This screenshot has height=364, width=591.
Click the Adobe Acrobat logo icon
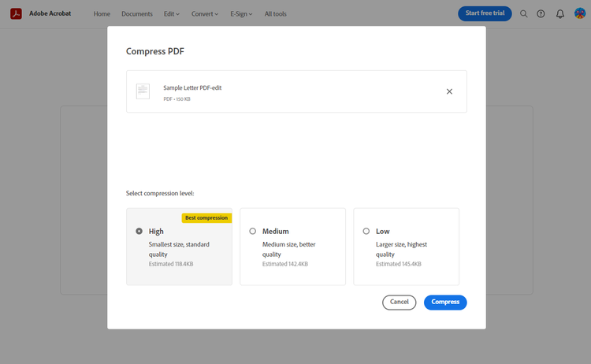click(x=16, y=13)
